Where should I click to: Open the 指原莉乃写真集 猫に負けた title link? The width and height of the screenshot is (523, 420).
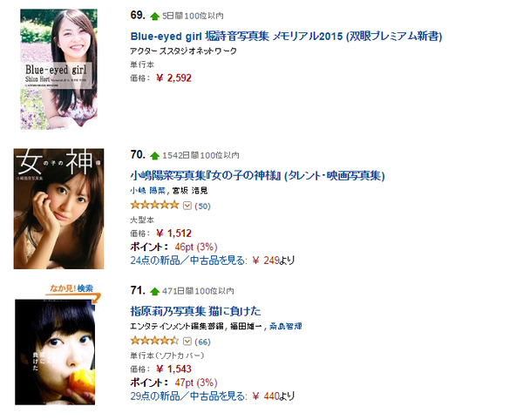tap(195, 311)
